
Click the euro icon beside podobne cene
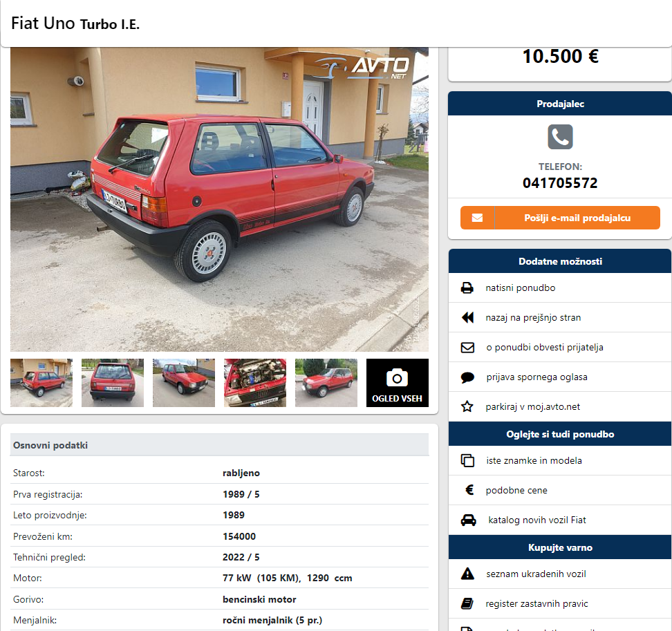click(x=469, y=490)
